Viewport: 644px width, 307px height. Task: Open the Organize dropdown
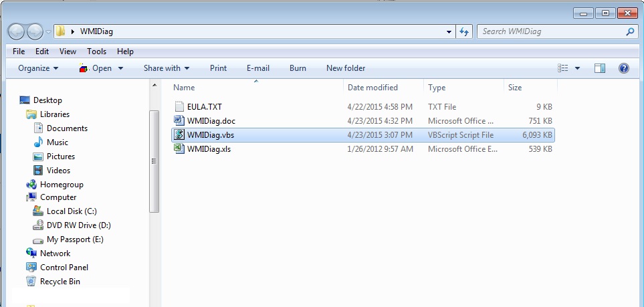click(x=38, y=68)
